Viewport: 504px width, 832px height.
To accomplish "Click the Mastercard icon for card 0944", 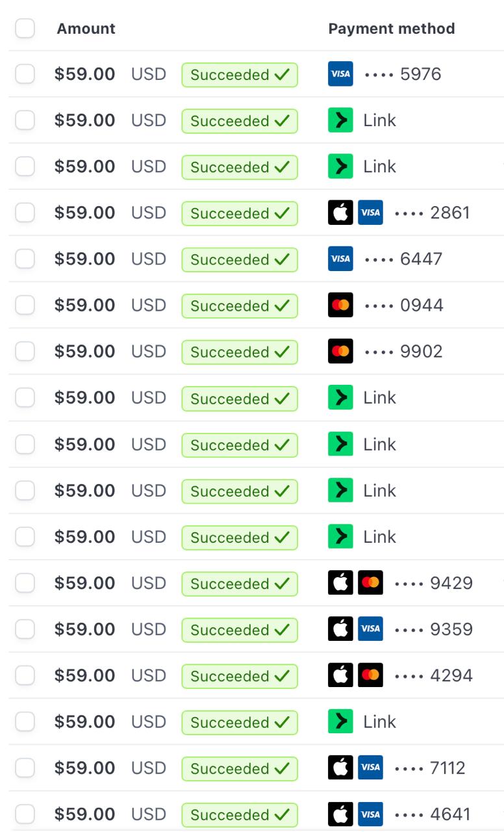I will [x=340, y=305].
